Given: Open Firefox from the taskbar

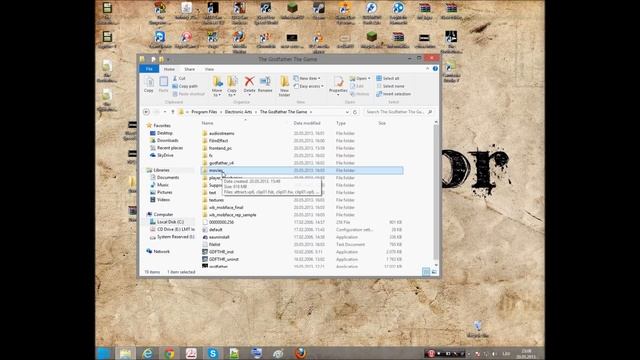Looking at the screenshot, I should [x=301, y=353].
